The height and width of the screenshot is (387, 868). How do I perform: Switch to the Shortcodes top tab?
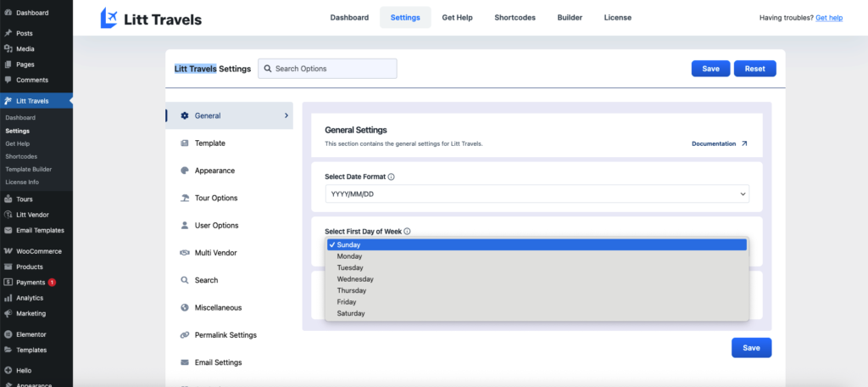pos(515,18)
